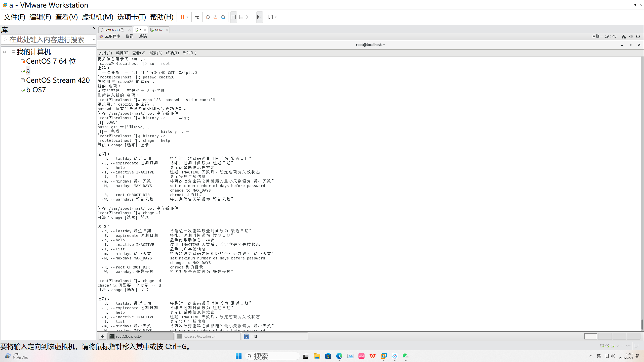Screen dimensions: 644x362
Task: Collapse the 我的计算机 tree node
Action: pyautogui.click(x=4, y=52)
